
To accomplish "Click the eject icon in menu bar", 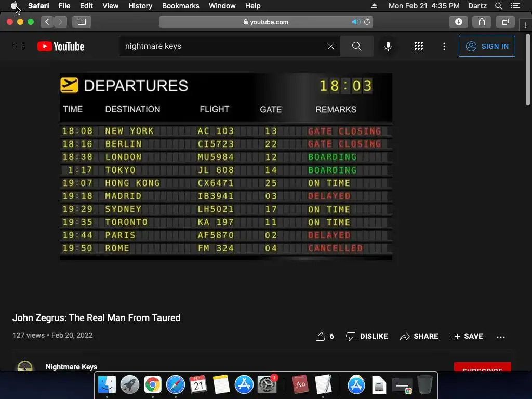I will [x=374, y=6].
